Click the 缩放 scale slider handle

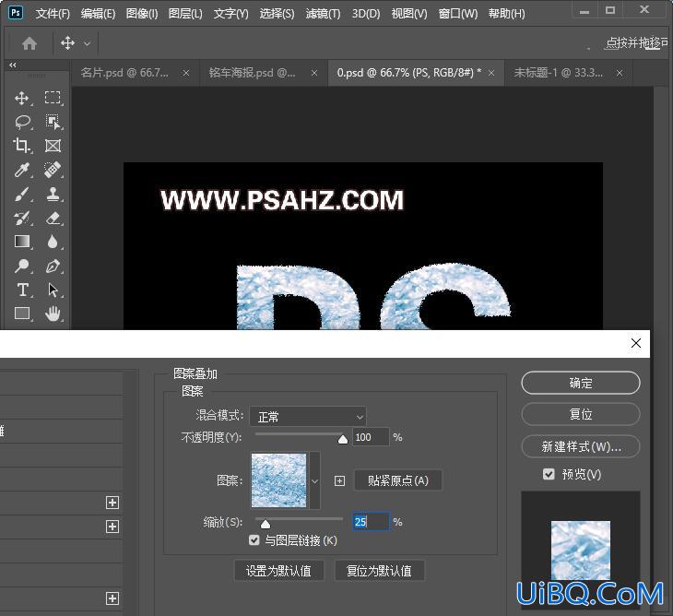coord(266,524)
